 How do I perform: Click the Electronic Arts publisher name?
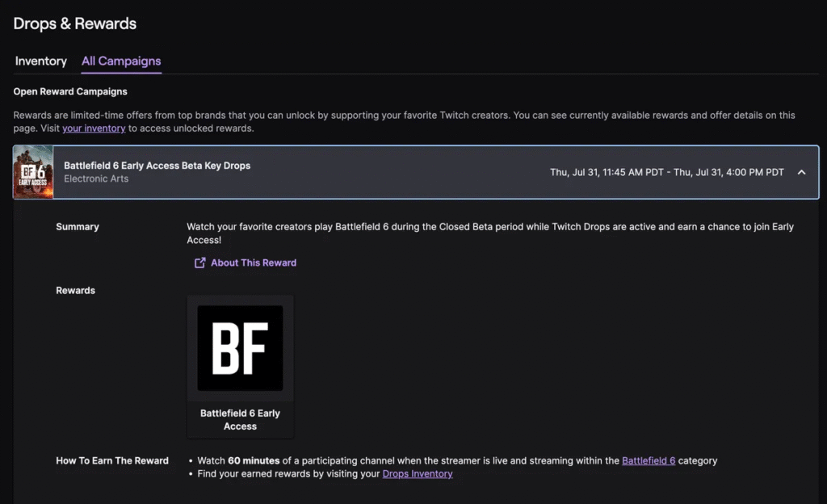click(x=96, y=179)
